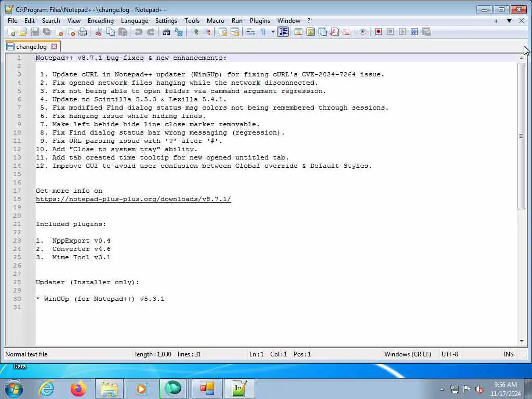This screenshot has height=399, width=532.
Task: Click UTF-8 encoding in the status bar
Action: pyautogui.click(x=449, y=354)
